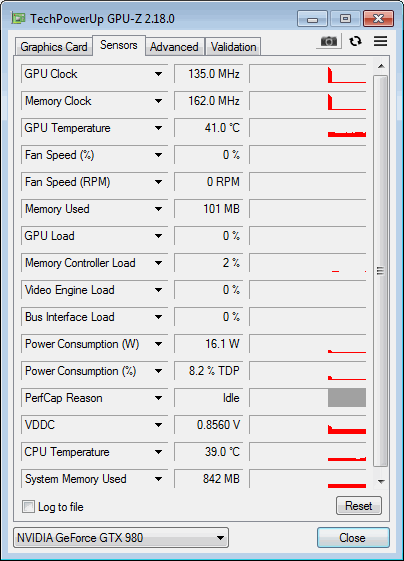Image resolution: width=404 pixels, height=561 pixels.
Task: Expand the Memory Used sensor dropdown
Action: coord(158,209)
